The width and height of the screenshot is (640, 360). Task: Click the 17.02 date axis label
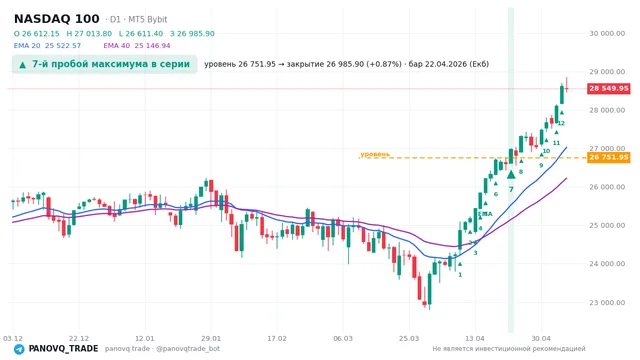277,339
